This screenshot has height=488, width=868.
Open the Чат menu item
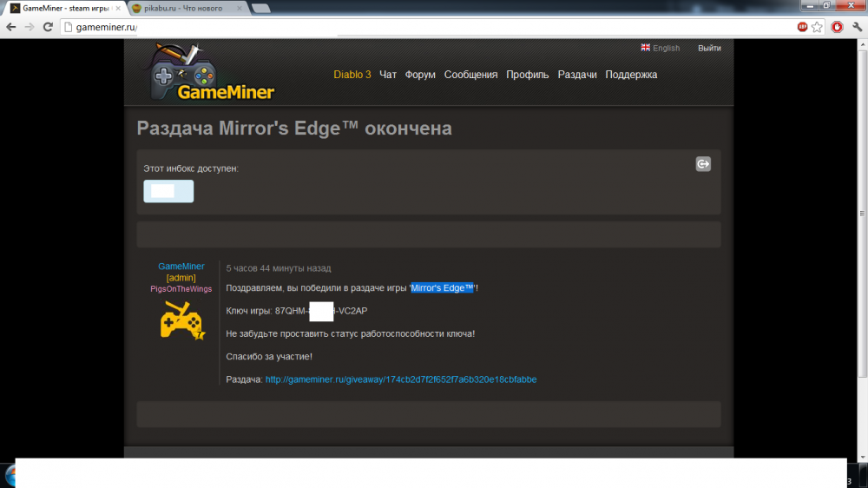coord(388,75)
